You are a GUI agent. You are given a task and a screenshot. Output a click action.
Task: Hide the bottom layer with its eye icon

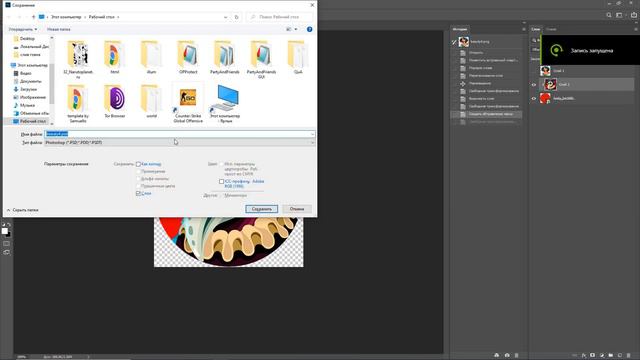click(x=533, y=98)
